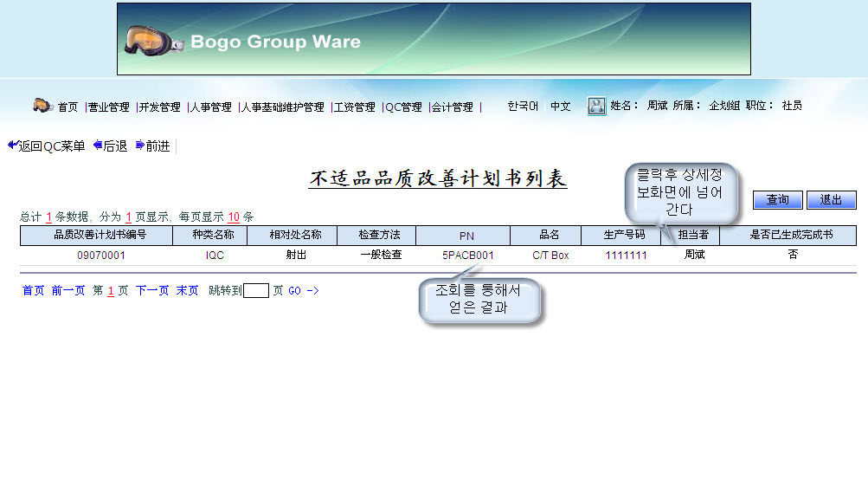Open plan number 09070001 details

pos(101,256)
